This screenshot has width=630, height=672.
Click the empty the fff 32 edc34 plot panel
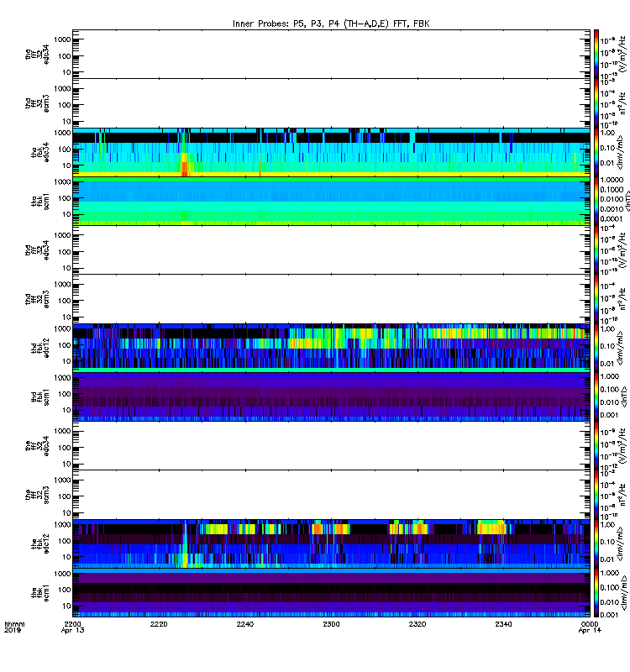point(331,446)
